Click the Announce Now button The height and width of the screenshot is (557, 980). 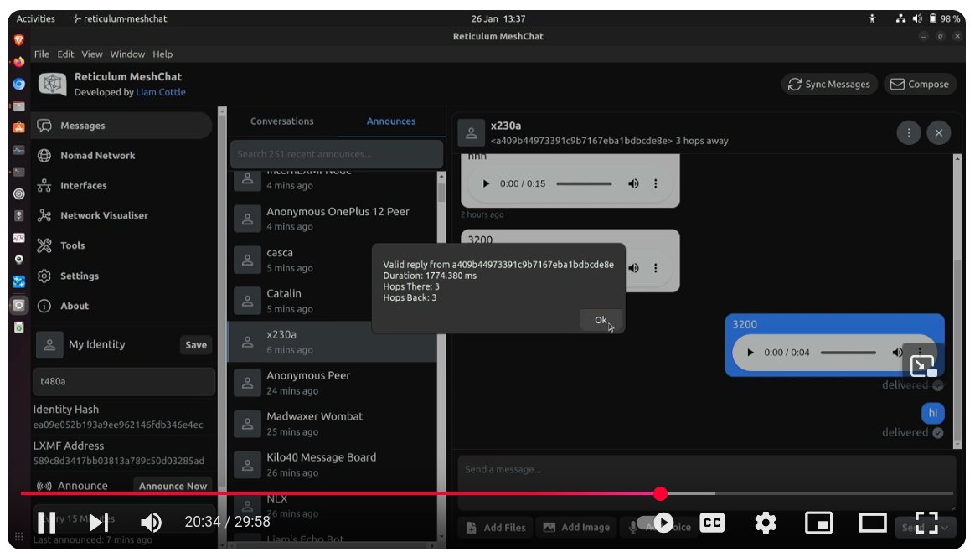click(173, 486)
